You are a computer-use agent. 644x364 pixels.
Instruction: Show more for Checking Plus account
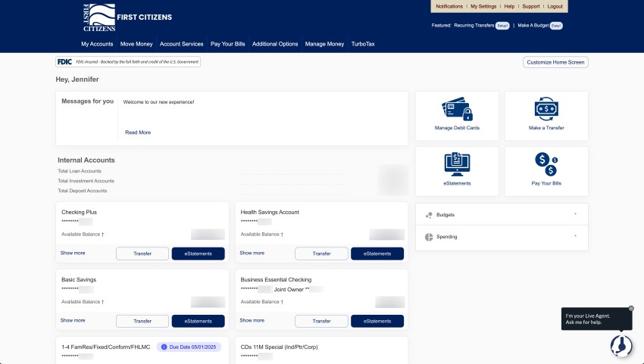(x=73, y=254)
